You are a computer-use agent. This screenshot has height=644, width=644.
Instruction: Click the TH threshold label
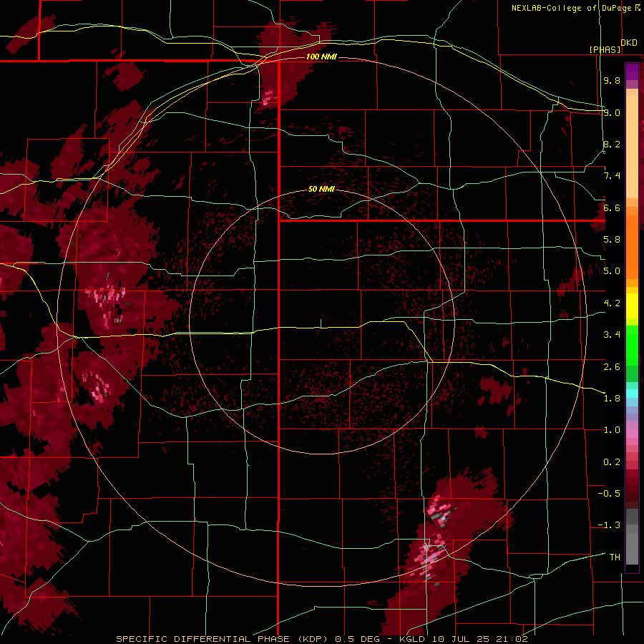[x=615, y=557]
